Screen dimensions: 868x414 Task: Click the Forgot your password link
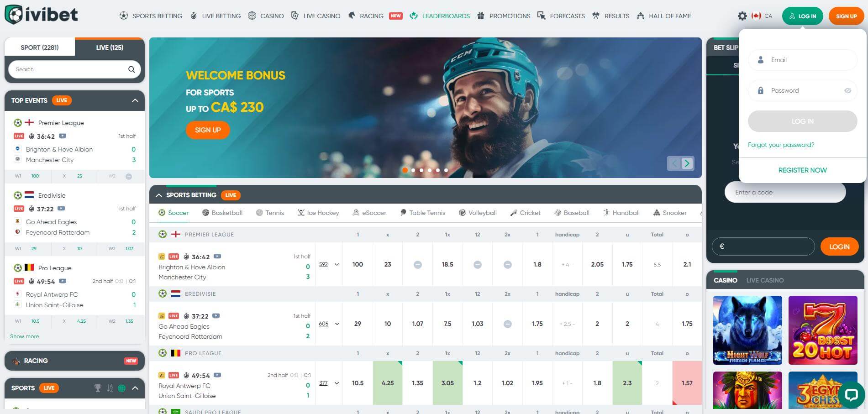click(781, 145)
